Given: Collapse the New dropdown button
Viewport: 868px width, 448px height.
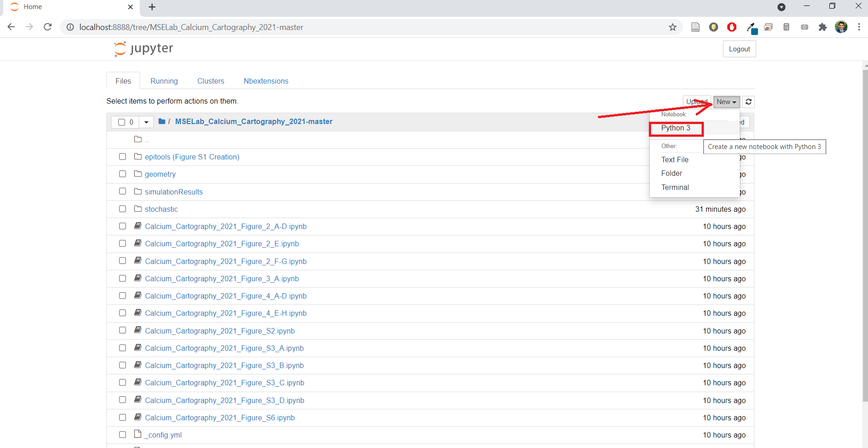Looking at the screenshot, I should click(726, 102).
